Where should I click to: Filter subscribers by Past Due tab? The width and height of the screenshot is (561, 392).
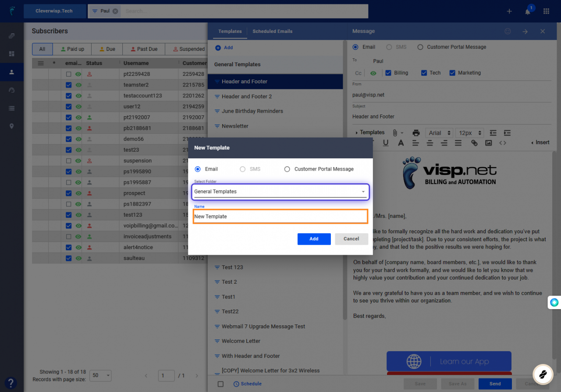tap(143, 49)
